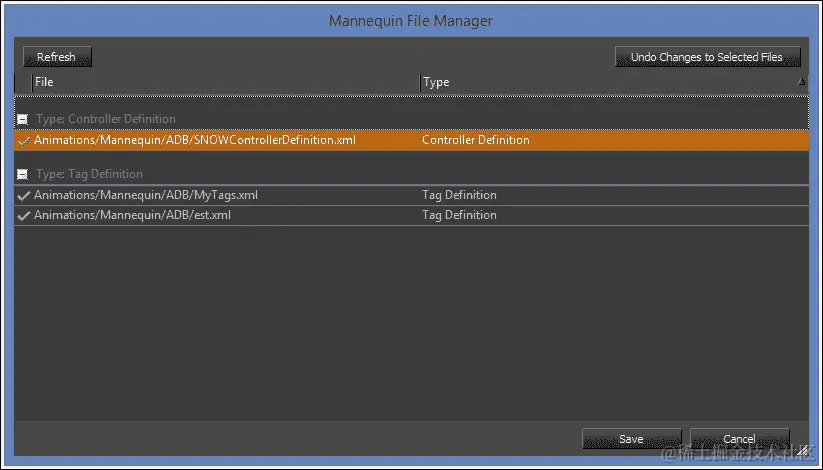823x470 pixels.
Task: Click Undo Changes to Selected Files
Action: 708,57
